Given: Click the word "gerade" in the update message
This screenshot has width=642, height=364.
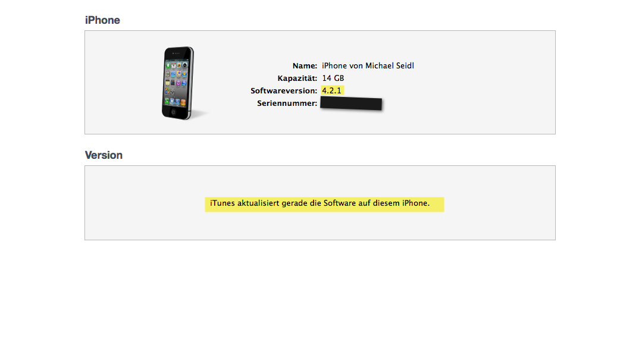Looking at the screenshot, I should point(295,203).
